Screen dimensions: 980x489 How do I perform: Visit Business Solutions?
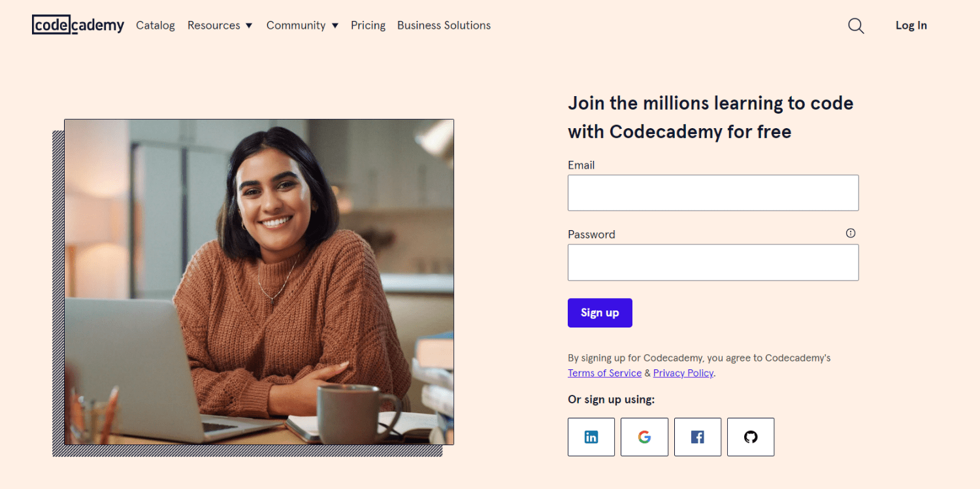[x=444, y=25]
